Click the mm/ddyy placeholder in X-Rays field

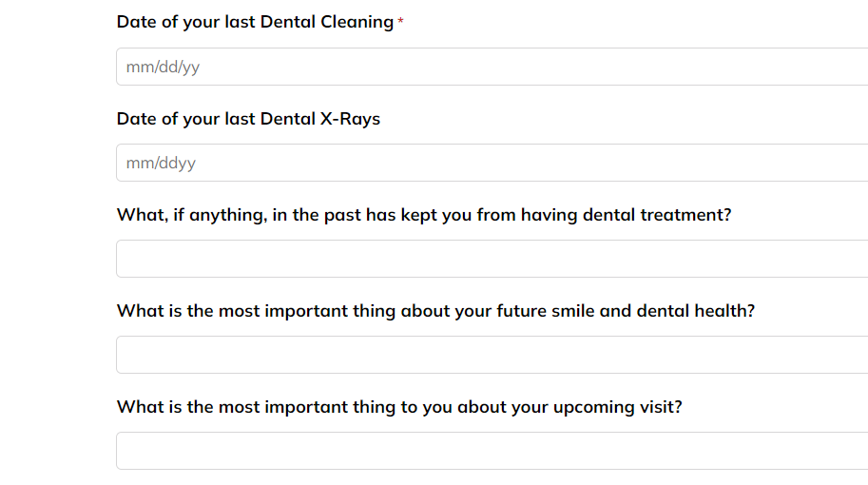[x=161, y=164]
